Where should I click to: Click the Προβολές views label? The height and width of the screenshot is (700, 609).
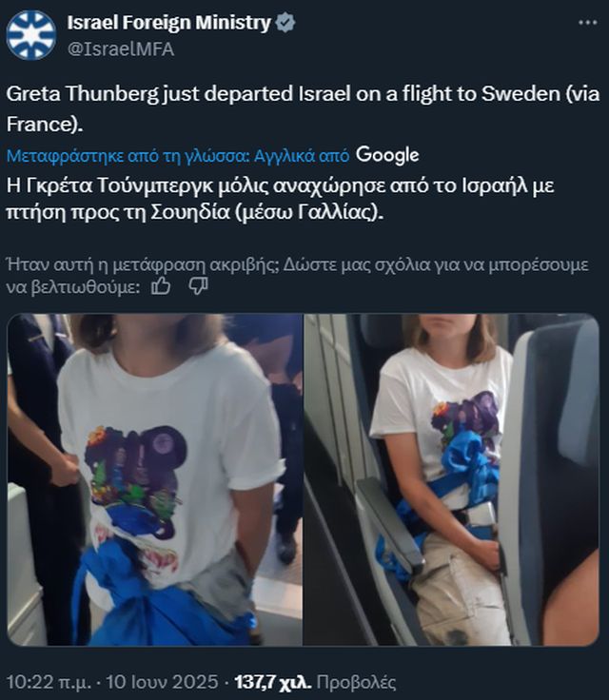tap(356, 682)
